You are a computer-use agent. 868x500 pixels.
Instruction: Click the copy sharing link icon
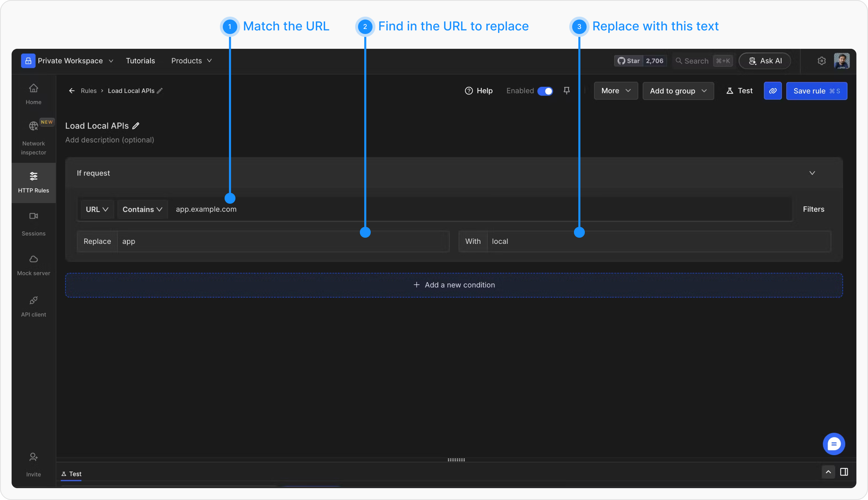point(773,91)
